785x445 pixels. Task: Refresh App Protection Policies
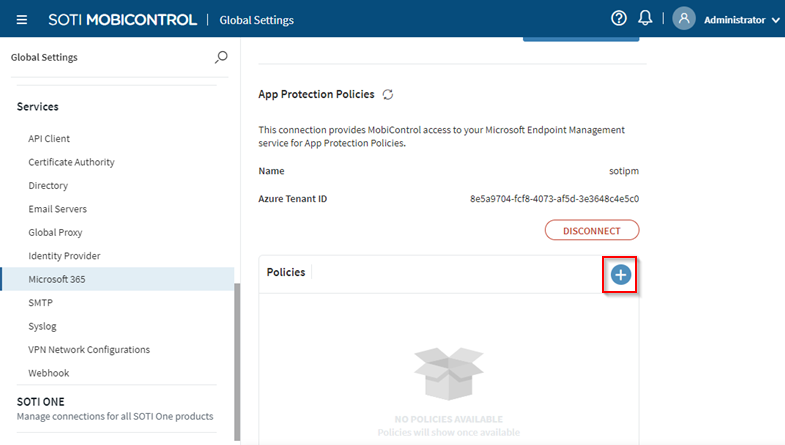(x=388, y=94)
